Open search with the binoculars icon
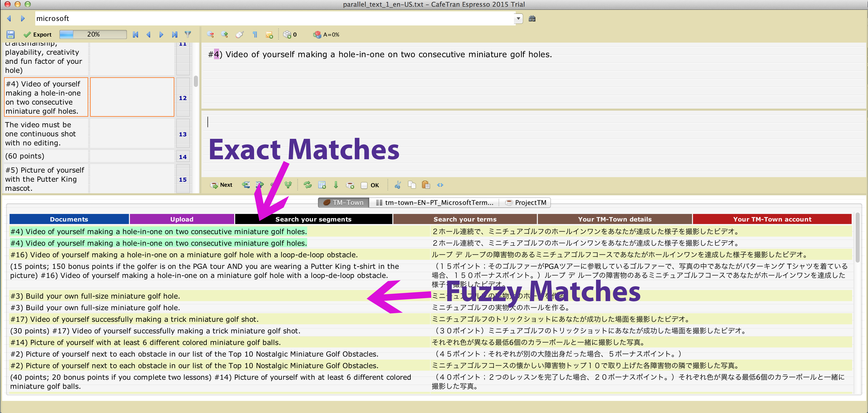Screen dimensions: 868x413 (532, 19)
